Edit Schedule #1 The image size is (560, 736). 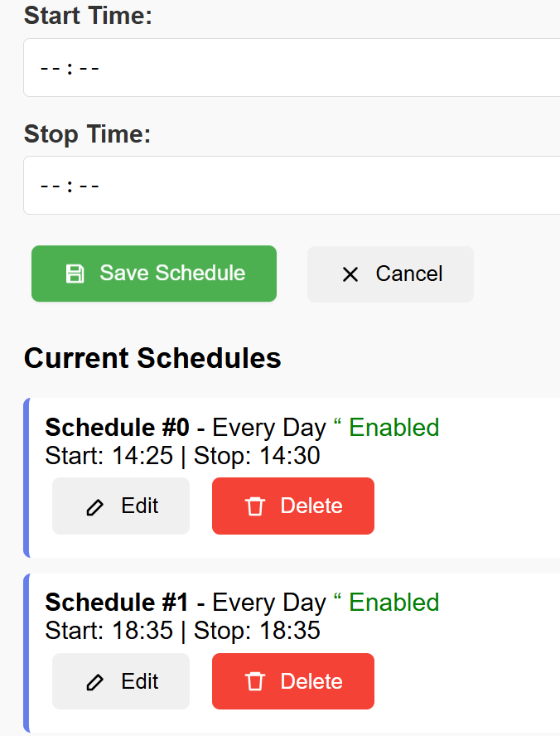121,681
